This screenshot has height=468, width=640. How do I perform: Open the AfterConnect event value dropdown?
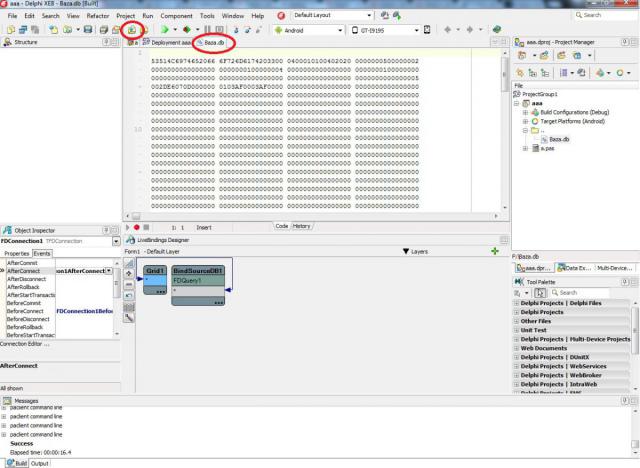(x=109, y=271)
